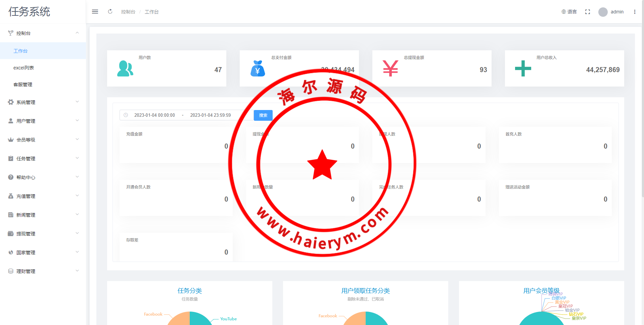Click the money bag 总支付金额 icon
Image resolution: width=644 pixels, height=325 pixels.
click(x=258, y=68)
